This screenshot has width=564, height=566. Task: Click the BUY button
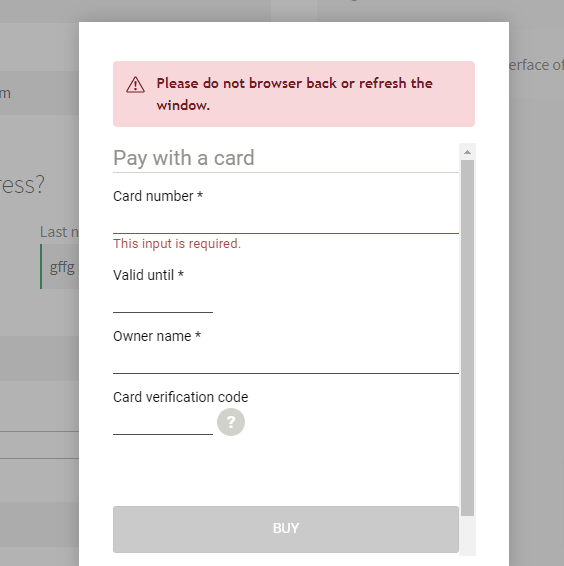point(286,529)
